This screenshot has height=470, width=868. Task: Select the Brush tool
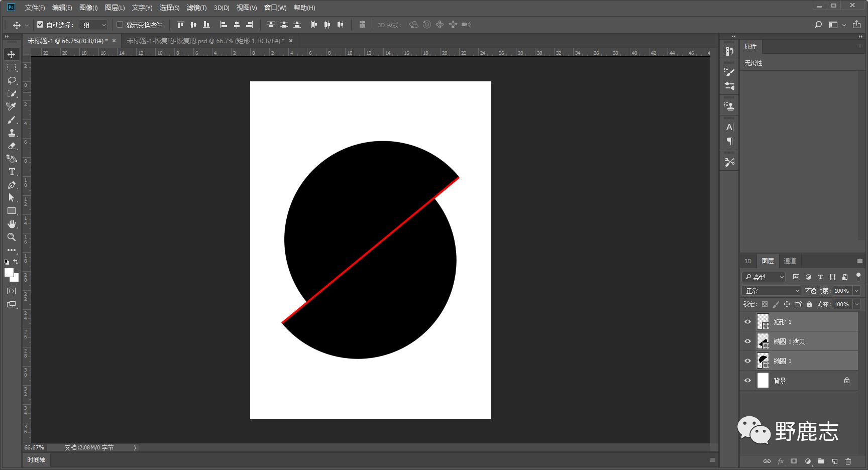point(12,120)
